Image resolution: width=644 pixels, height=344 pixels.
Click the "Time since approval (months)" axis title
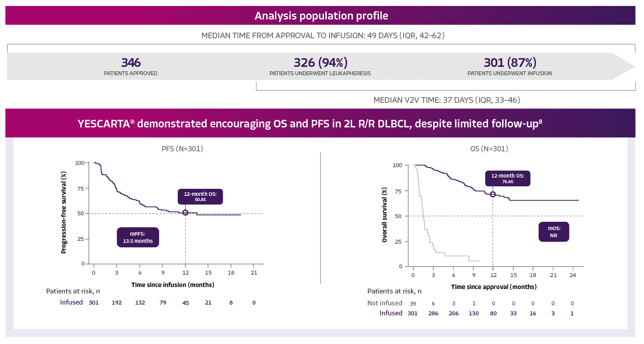tap(494, 287)
